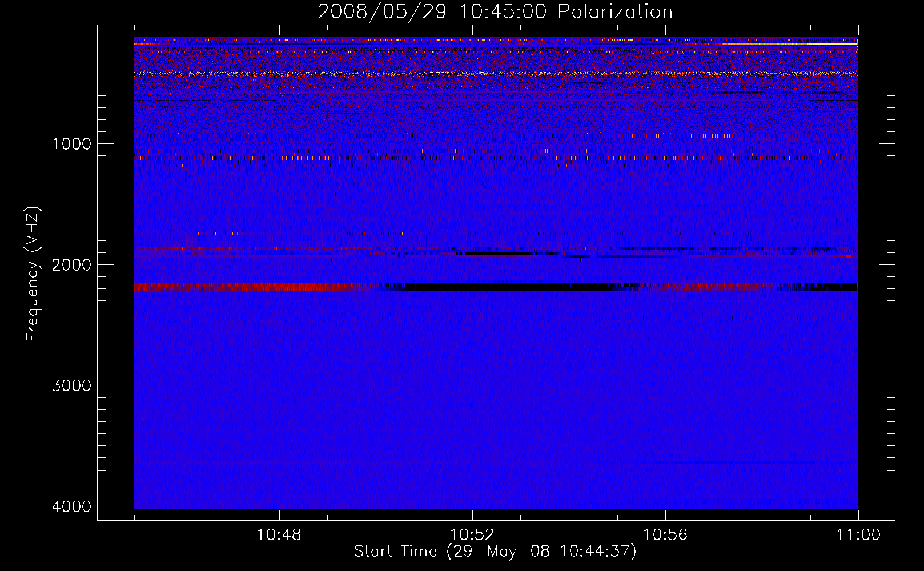The height and width of the screenshot is (571, 924).
Task: Click the 10:48 time tick label
Action: [x=279, y=535]
